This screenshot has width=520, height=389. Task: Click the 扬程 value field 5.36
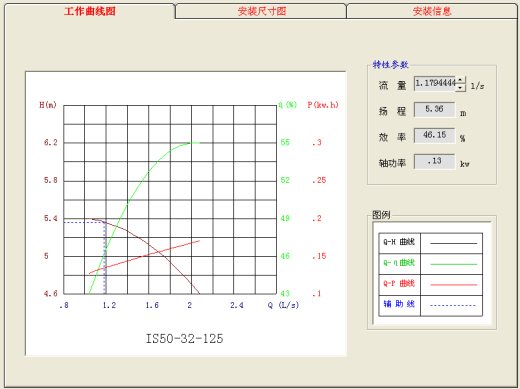coord(434,109)
